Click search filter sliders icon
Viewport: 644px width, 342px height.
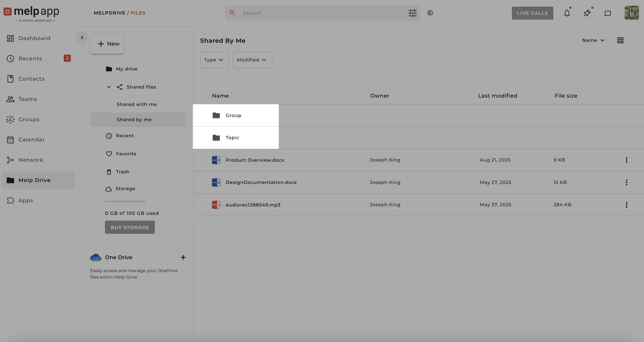pos(412,13)
